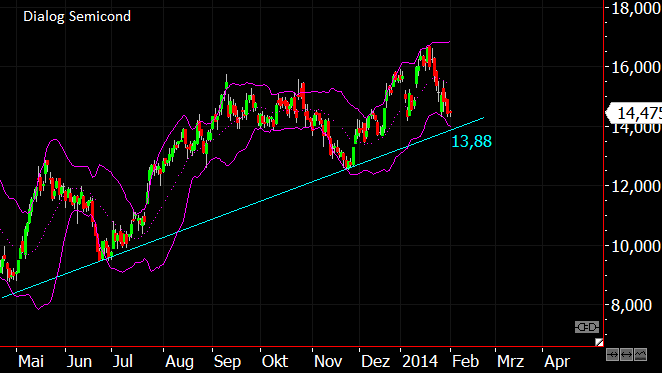Click the corner resize handle of chart pane
The image size is (662, 373).
pos(599,342)
